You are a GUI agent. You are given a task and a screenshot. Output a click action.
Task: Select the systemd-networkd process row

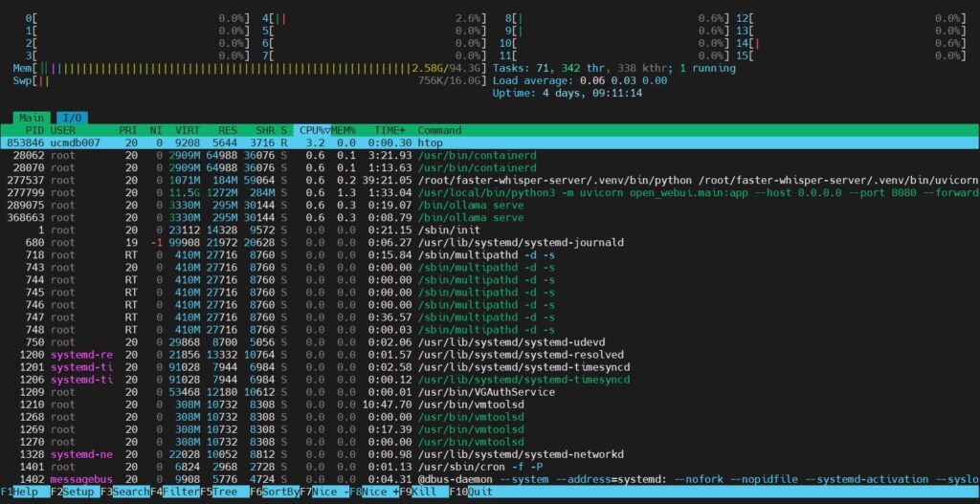(490, 454)
